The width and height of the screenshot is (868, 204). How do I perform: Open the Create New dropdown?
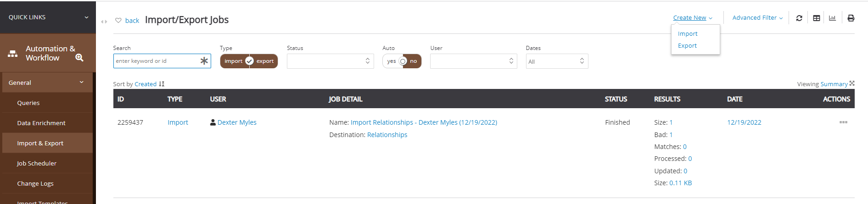[x=693, y=17]
